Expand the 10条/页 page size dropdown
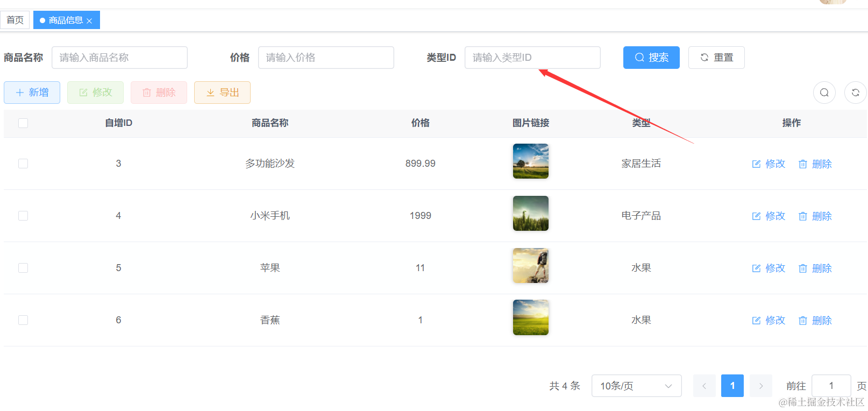The height and width of the screenshot is (411, 868). (636, 386)
